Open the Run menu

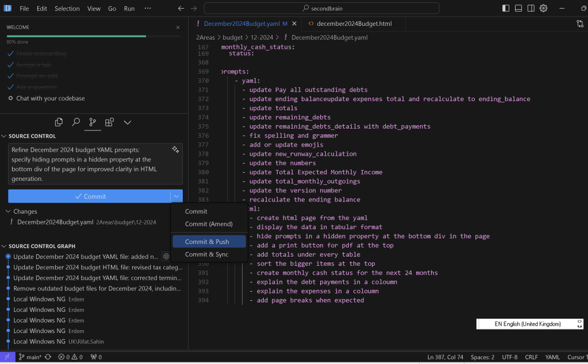point(129,8)
